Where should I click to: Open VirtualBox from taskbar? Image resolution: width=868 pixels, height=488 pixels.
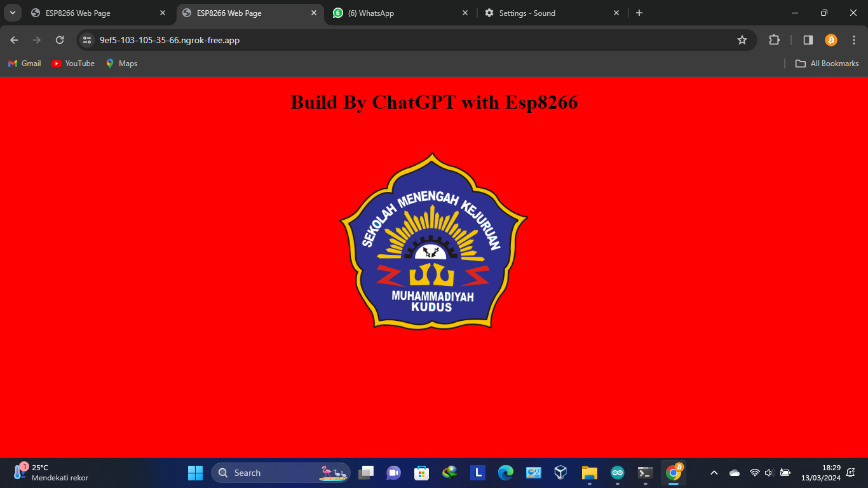560,473
